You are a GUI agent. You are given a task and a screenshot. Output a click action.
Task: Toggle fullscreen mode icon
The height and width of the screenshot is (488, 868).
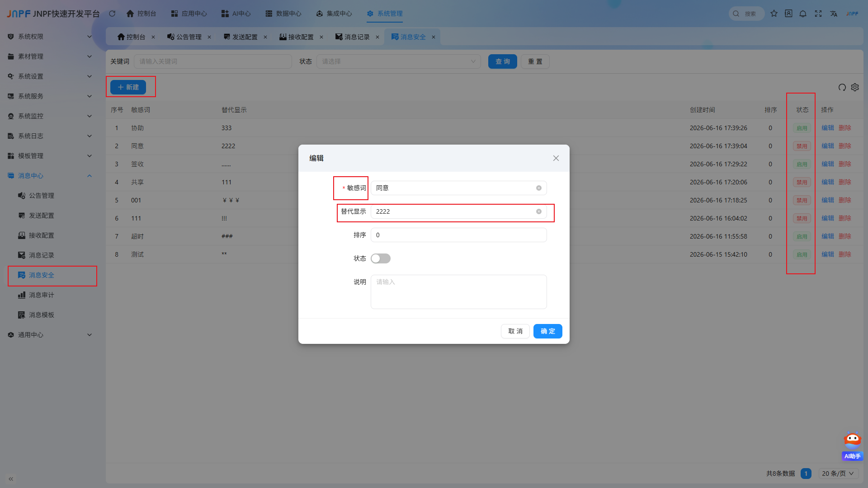coord(818,14)
